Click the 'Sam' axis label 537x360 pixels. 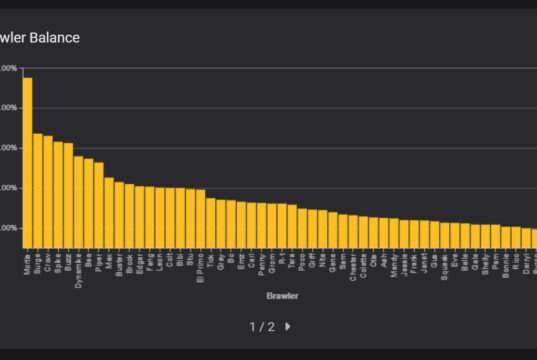click(343, 261)
